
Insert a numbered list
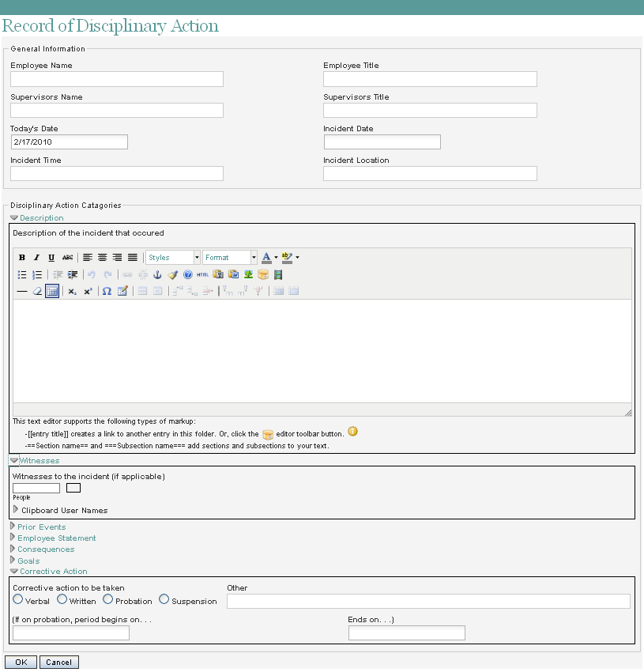(x=37, y=274)
